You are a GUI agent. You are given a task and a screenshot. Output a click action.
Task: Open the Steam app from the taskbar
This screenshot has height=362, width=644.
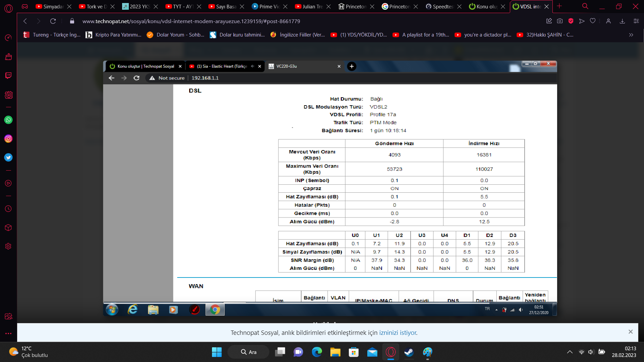pos(409,352)
